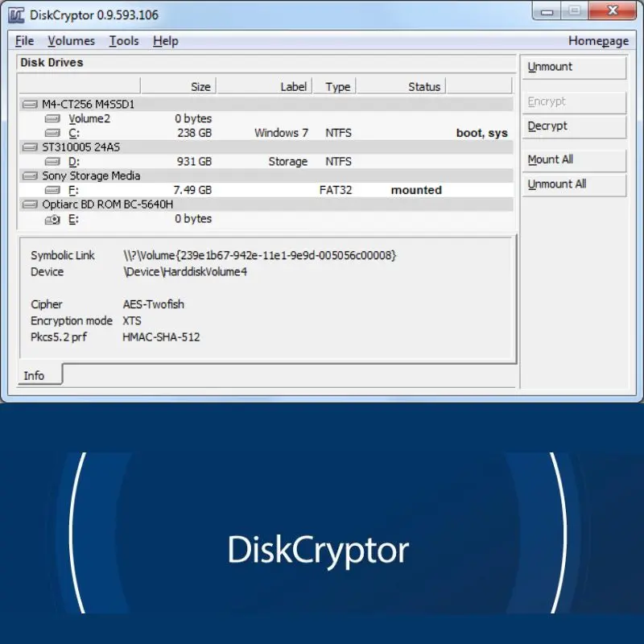
Task: Open the Volumes menu
Action: point(71,41)
